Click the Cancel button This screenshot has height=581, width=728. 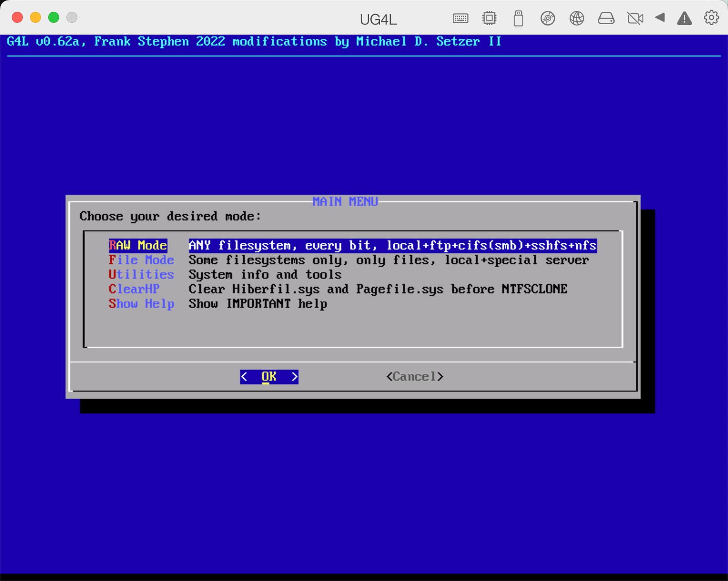coord(414,376)
